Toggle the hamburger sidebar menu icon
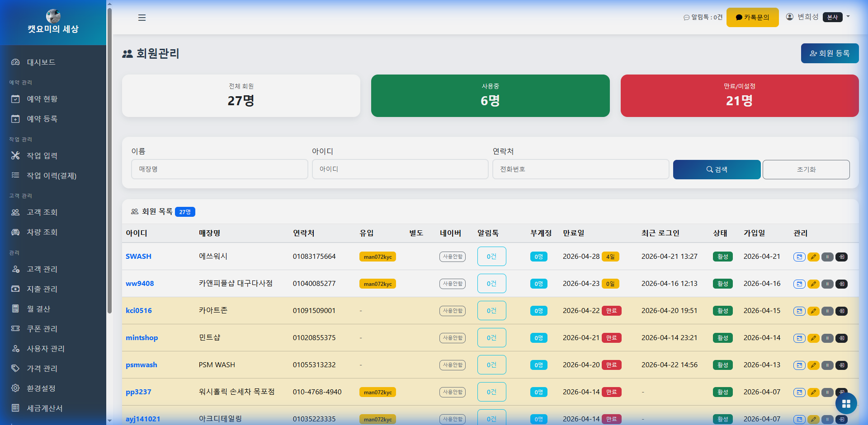The image size is (868, 425). (x=142, y=18)
